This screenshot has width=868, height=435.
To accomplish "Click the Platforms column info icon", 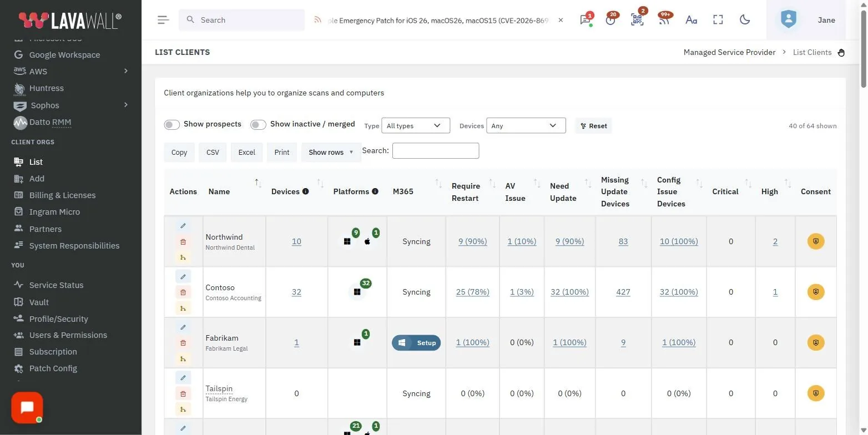I will click(375, 191).
